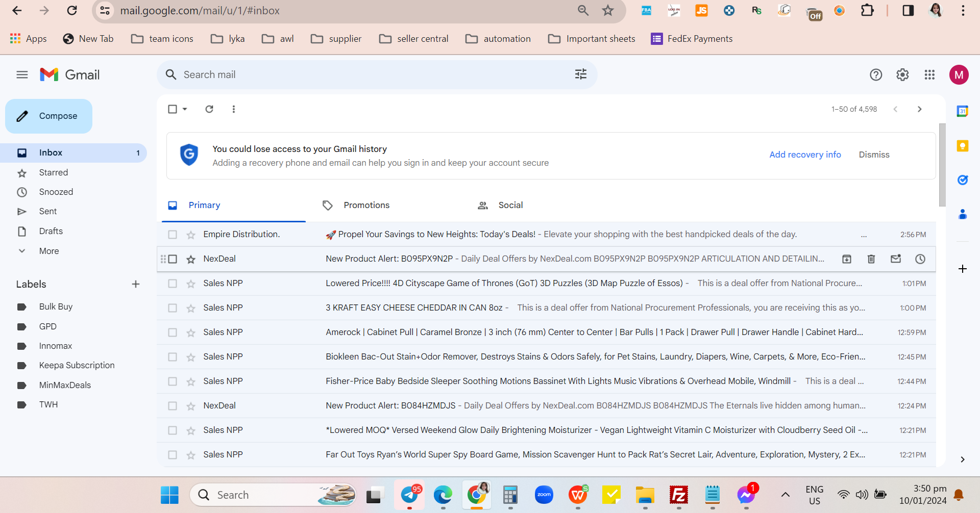Star the NexDeal B095PX9N2P email
This screenshot has height=513, width=980.
pyautogui.click(x=191, y=259)
